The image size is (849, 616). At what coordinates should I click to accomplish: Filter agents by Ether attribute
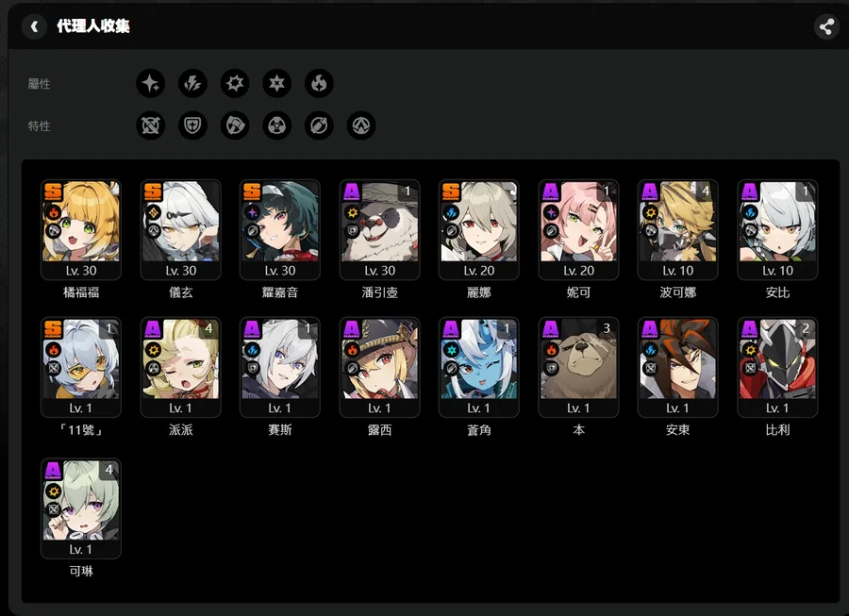tap(151, 83)
